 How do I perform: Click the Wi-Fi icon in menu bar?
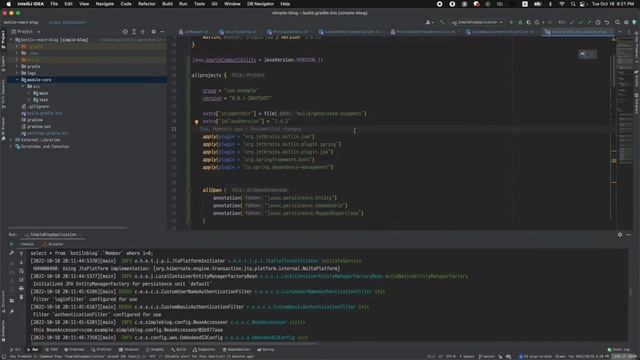pyautogui.click(x=562, y=4)
